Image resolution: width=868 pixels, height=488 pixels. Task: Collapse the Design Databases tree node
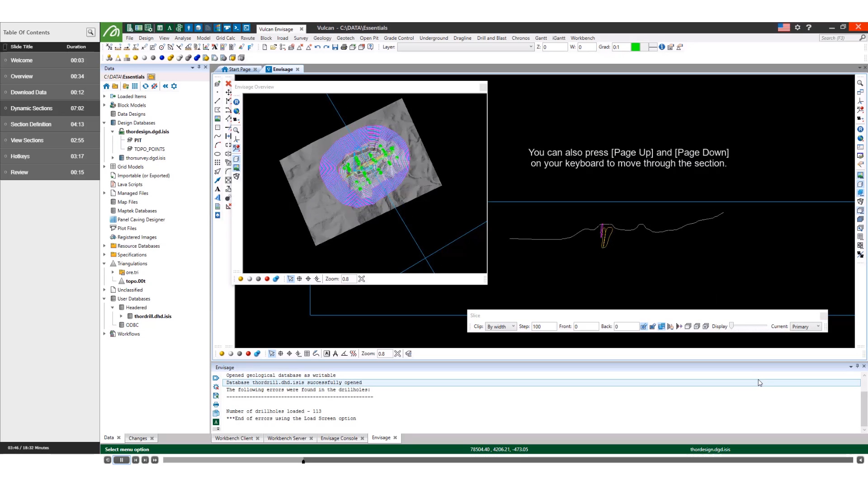pos(104,123)
